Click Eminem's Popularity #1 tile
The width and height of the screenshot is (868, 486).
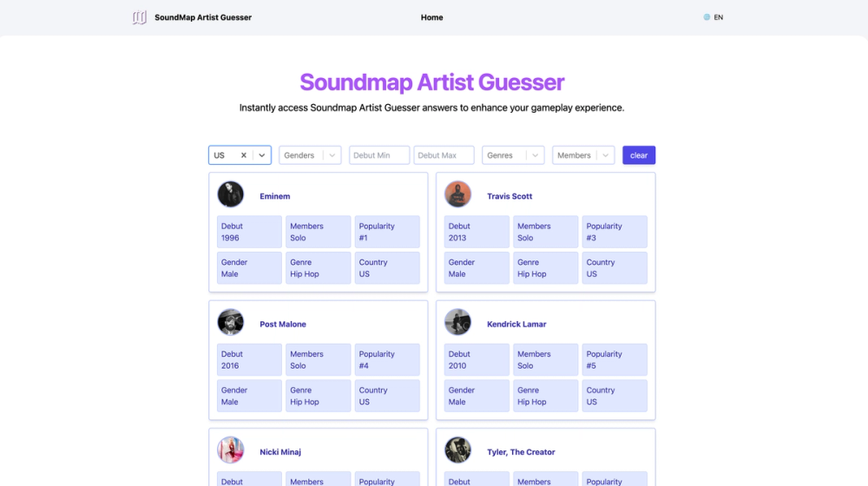[x=387, y=232]
